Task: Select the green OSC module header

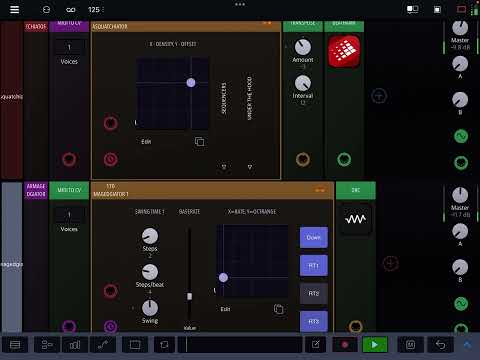Action: point(356,190)
